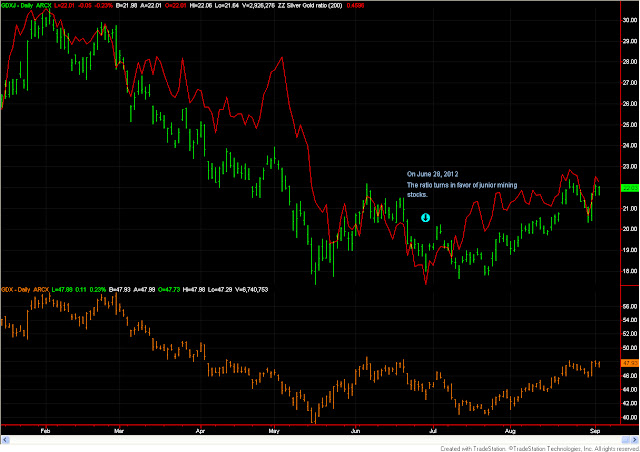Click the 'ZZ Silver Gold ratio (200)' indicator label
This screenshot has height=452, width=640.
(x=310, y=6)
